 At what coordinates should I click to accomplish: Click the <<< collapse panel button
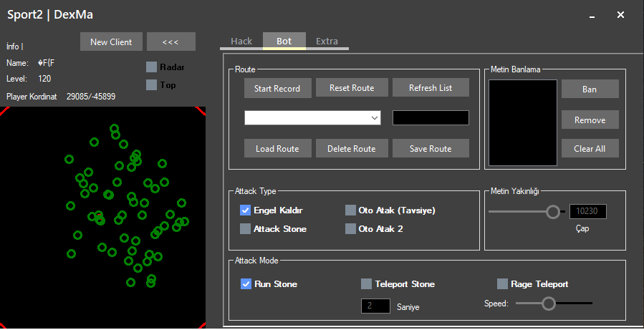(170, 42)
